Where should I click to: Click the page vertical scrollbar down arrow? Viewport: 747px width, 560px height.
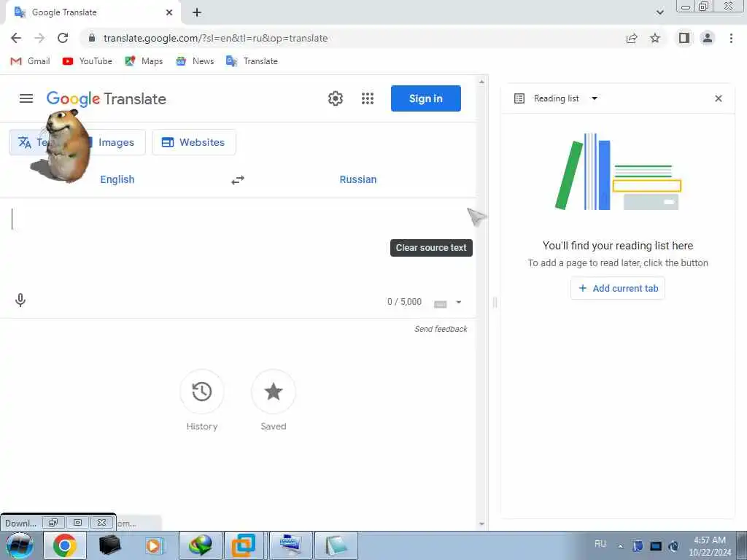(x=481, y=524)
